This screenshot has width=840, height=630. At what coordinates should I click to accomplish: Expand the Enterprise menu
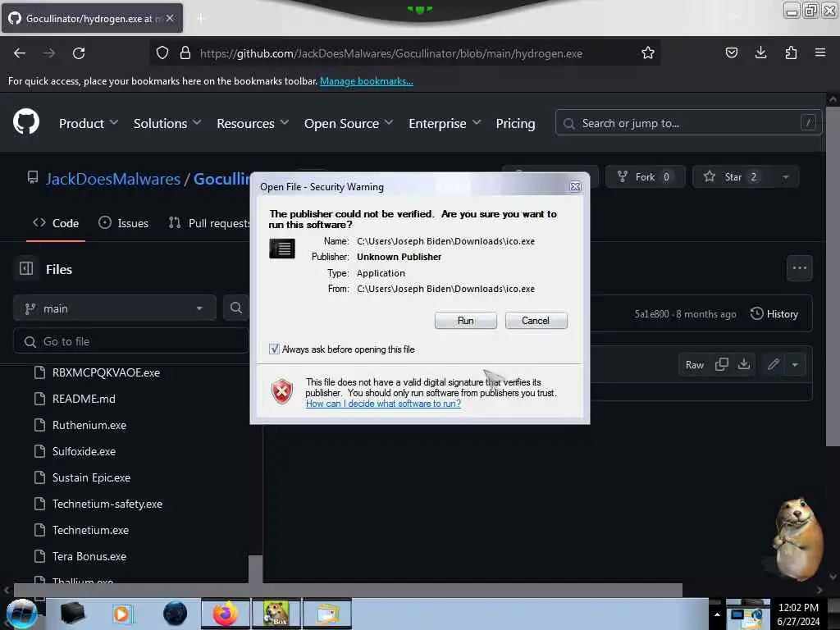[445, 123]
